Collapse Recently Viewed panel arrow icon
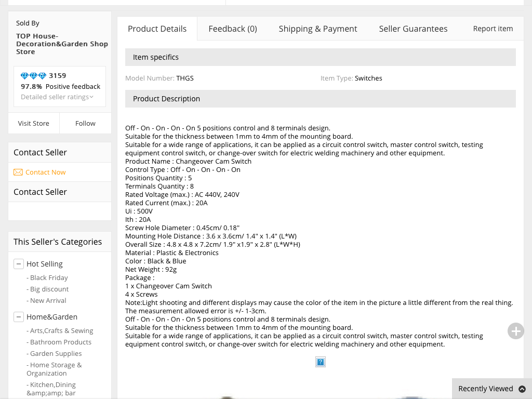The image size is (532, 399). pos(522,389)
